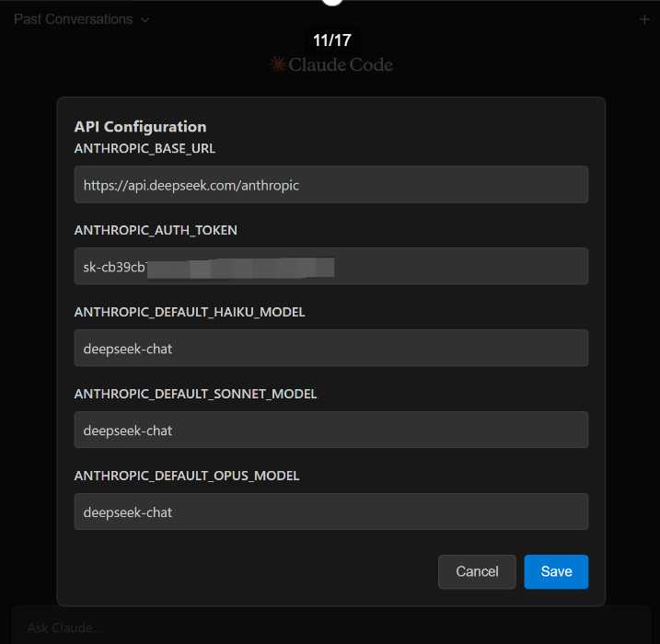Screen dimensions: 660x644
Task: Click the ANTHROPIC_AUTH_TOKEN label
Action: pyautogui.click(x=156, y=230)
